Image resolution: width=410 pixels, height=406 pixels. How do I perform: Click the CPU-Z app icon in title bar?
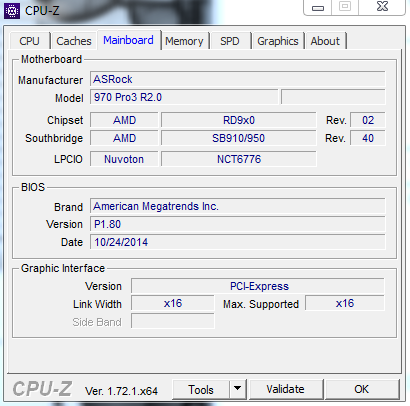[x=12, y=11]
